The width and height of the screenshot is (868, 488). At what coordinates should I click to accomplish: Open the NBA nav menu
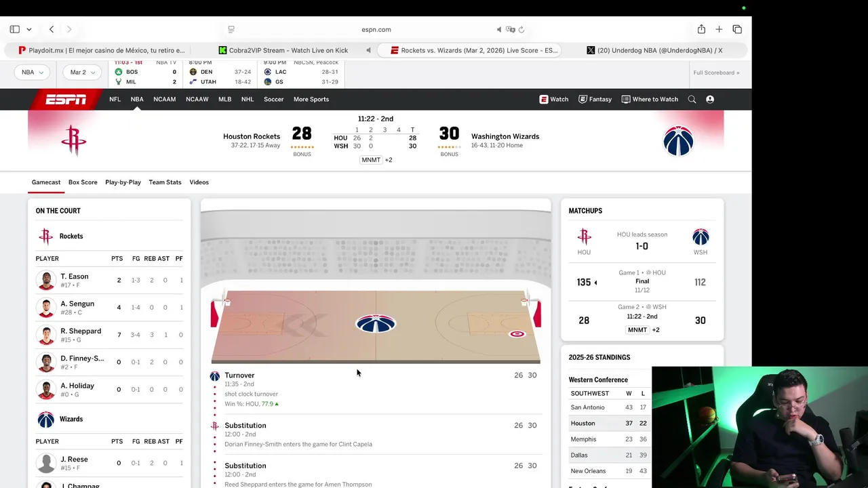[137, 99]
